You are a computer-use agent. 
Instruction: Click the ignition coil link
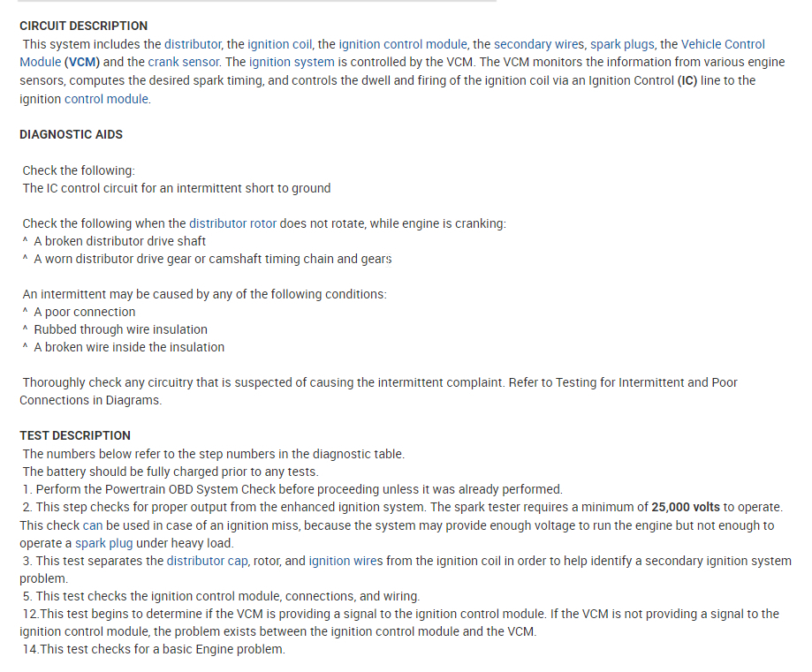click(x=279, y=44)
